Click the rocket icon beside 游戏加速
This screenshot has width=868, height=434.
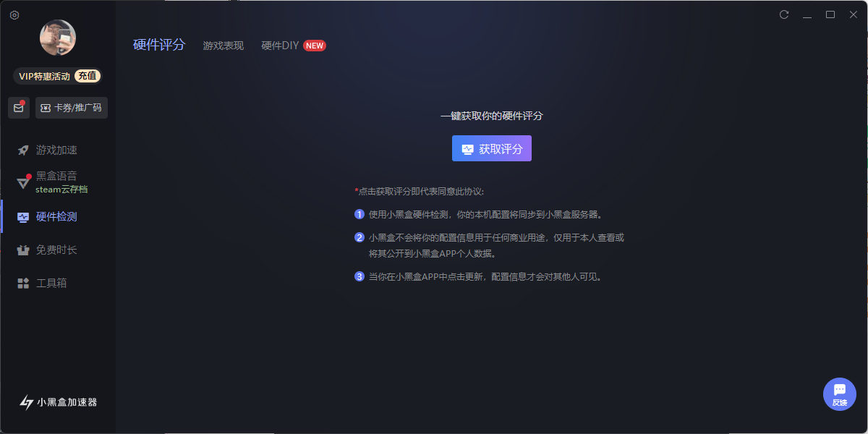pos(23,150)
